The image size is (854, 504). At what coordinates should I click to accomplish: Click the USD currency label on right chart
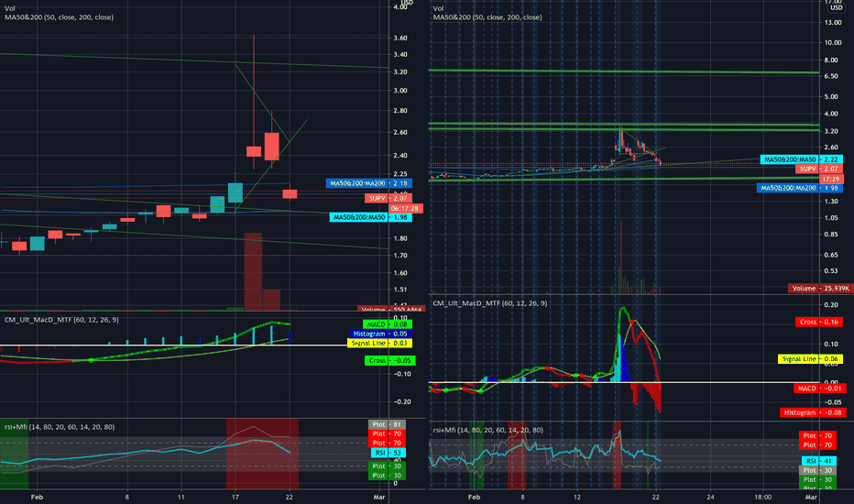point(836,7)
